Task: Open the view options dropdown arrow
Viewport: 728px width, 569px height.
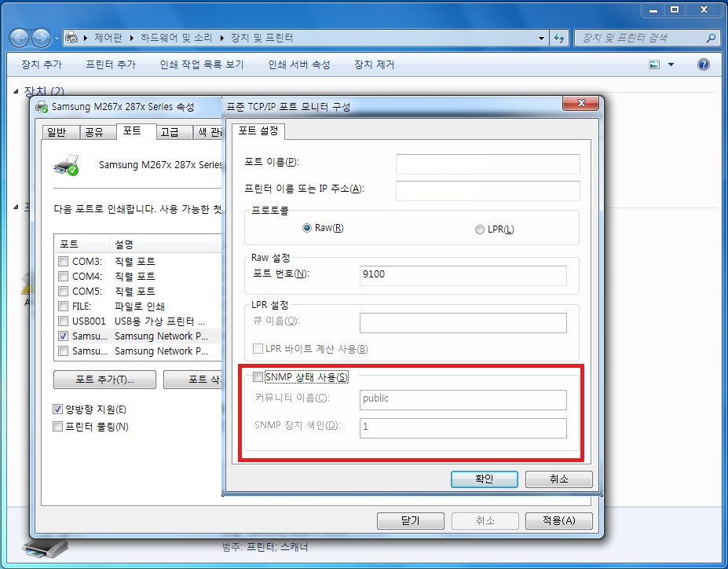Action: coord(671,64)
